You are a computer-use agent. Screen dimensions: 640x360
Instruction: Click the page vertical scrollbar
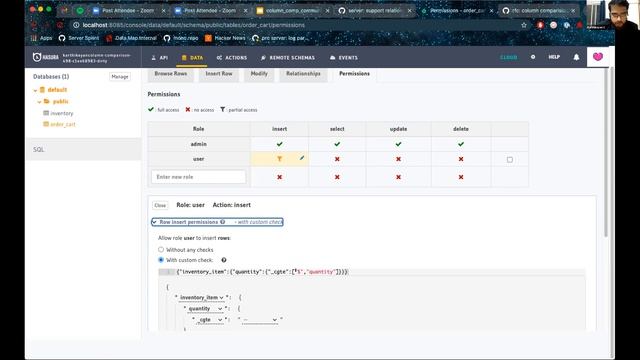click(x=606, y=152)
